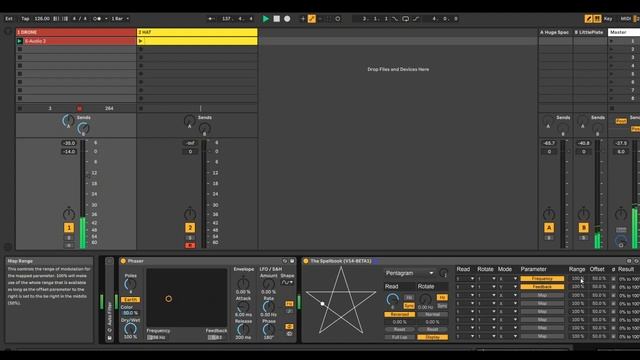This screenshot has height=360, width=640.
Task: Start playback with the Play button
Action: (x=266, y=19)
